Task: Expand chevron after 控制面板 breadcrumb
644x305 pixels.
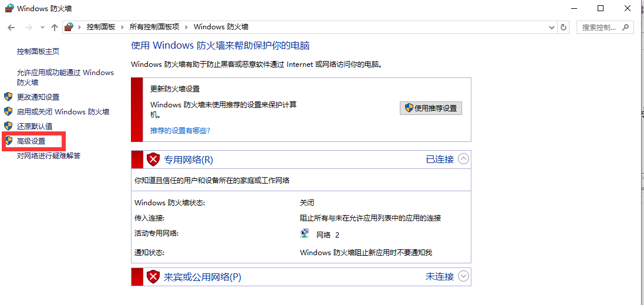Action: (122, 27)
